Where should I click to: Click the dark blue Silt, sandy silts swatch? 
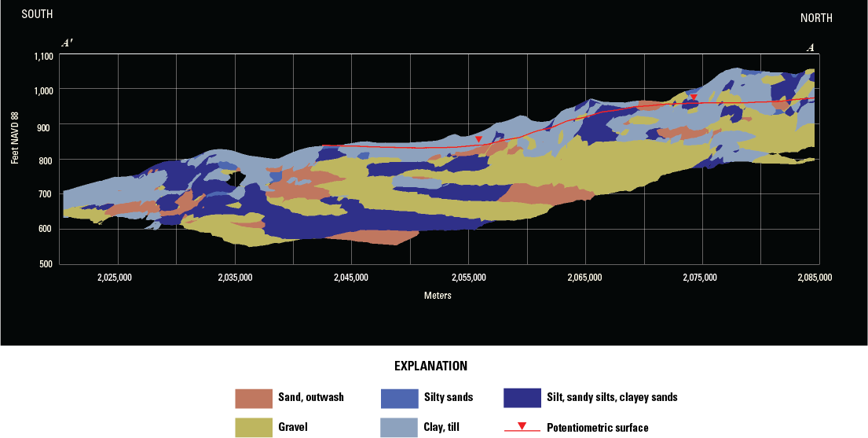point(522,398)
